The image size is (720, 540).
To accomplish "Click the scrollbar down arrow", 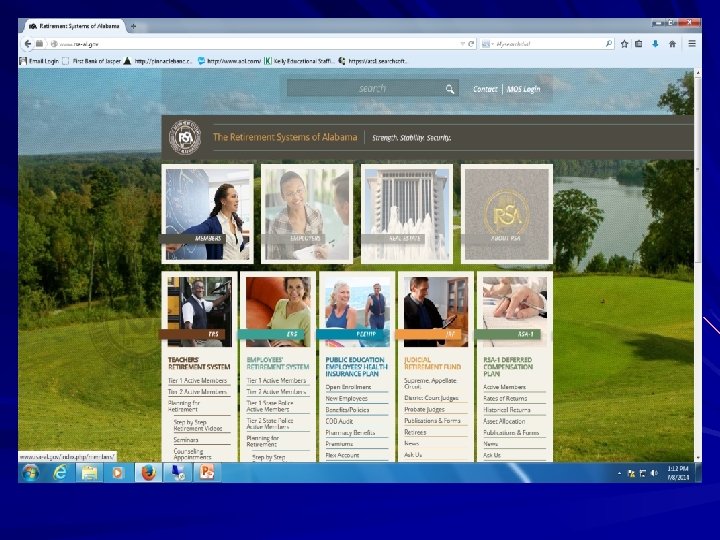I will 698,458.
